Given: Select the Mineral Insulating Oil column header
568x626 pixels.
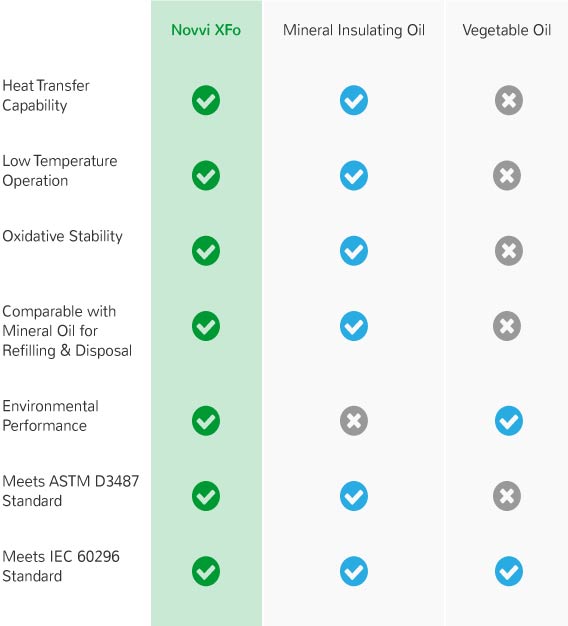Looking at the screenshot, I should point(354,30).
